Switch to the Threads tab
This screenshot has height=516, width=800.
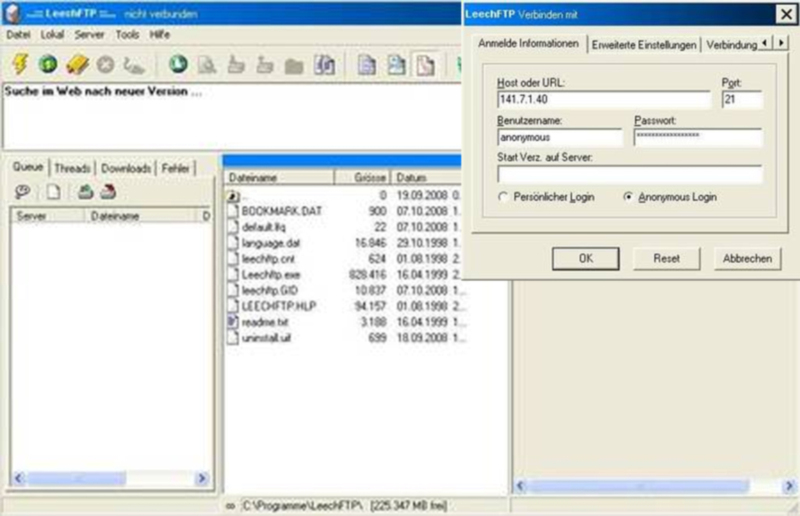pos(72,168)
